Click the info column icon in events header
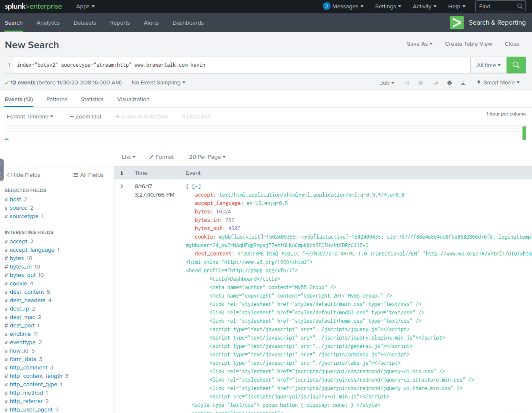 (122, 173)
